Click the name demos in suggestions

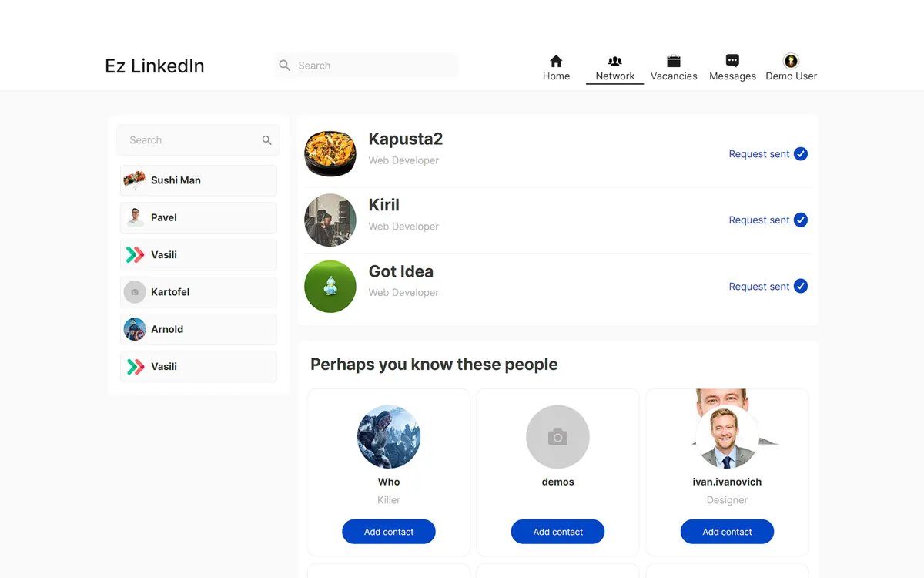pyautogui.click(x=557, y=482)
